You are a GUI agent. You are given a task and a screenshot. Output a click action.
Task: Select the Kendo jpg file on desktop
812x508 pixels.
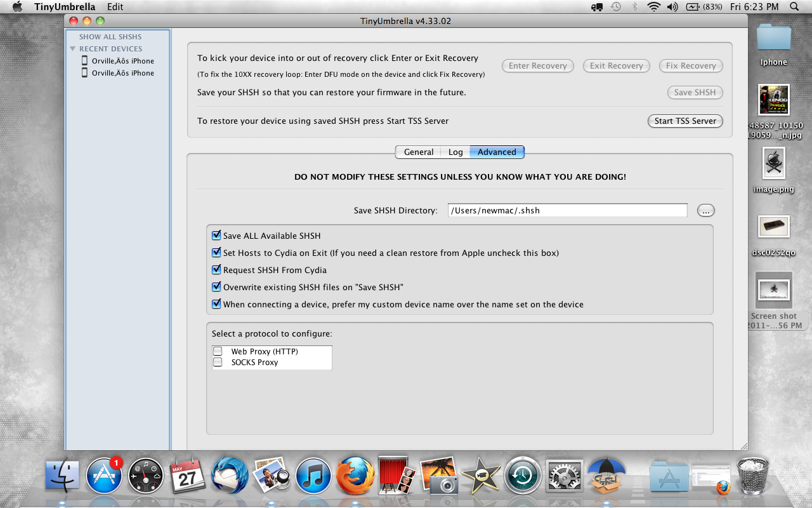pos(774,111)
